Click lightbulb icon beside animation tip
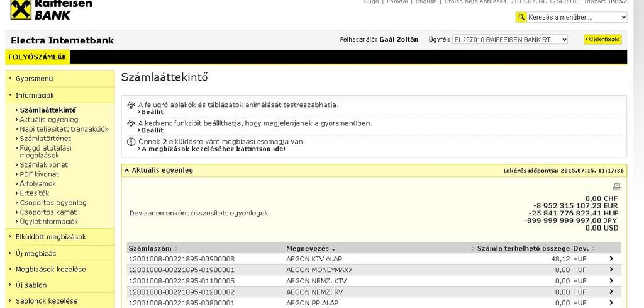This screenshot has height=308, width=644. click(131, 105)
